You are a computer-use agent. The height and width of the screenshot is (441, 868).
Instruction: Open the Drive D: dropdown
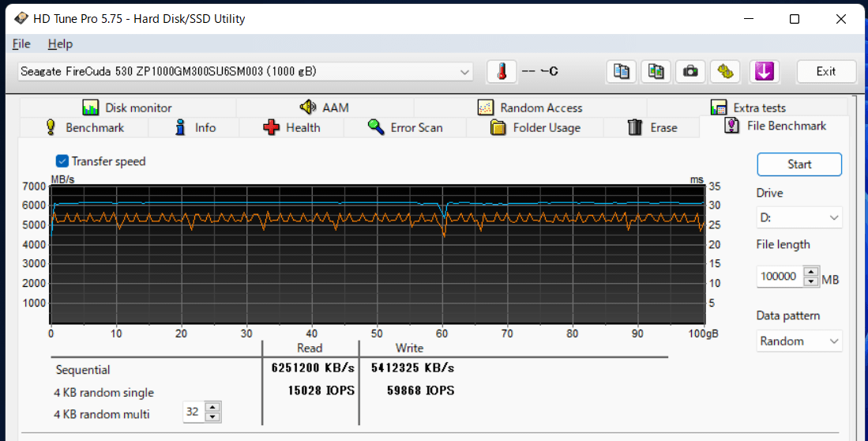point(799,217)
